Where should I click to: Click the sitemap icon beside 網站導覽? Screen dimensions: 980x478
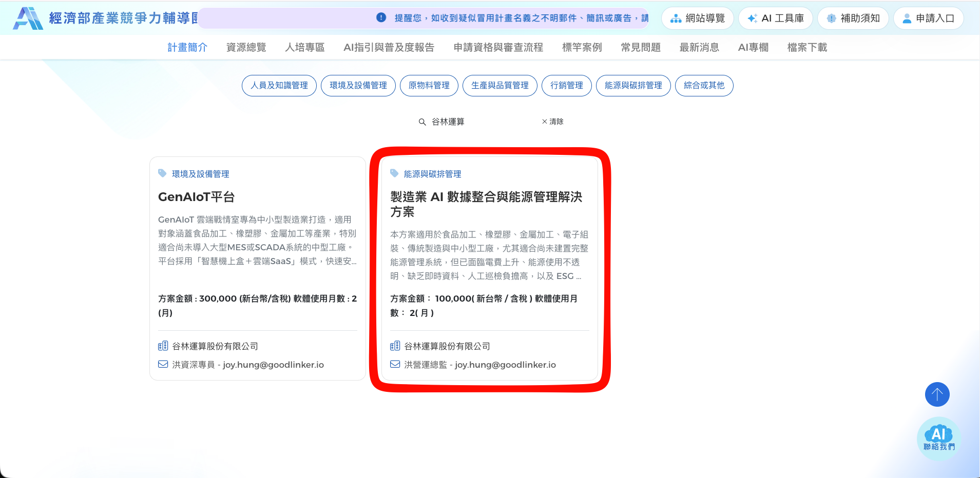coord(676,18)
